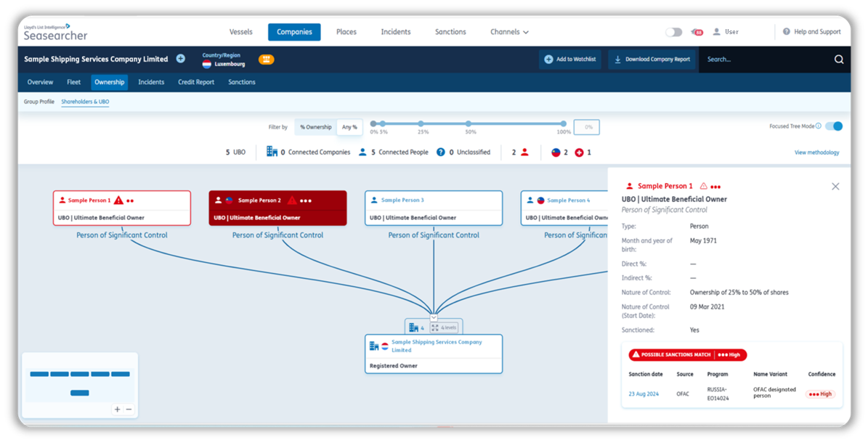The width and height of the screenshot is (868, 443).
Task: Click the orange badge next to Luxembourg
Action: [x=267, y=60]
